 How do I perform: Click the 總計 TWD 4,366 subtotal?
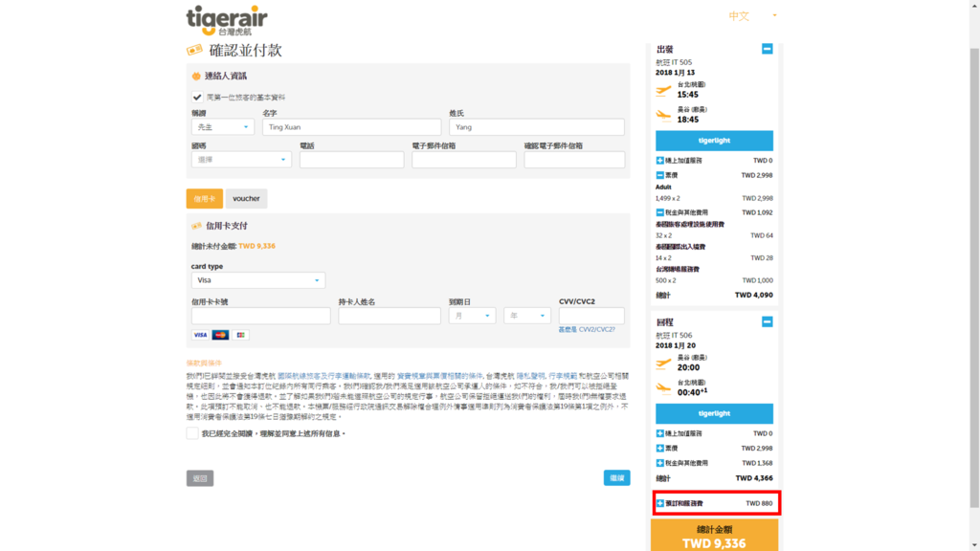coord(714,478)
